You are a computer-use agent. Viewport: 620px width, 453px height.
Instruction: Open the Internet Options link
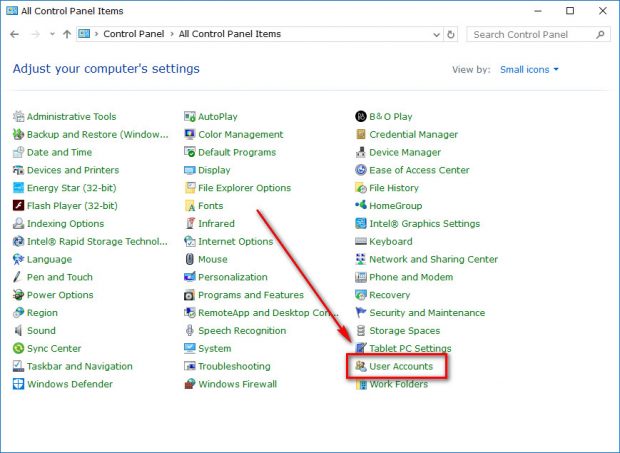coord(236,241)
